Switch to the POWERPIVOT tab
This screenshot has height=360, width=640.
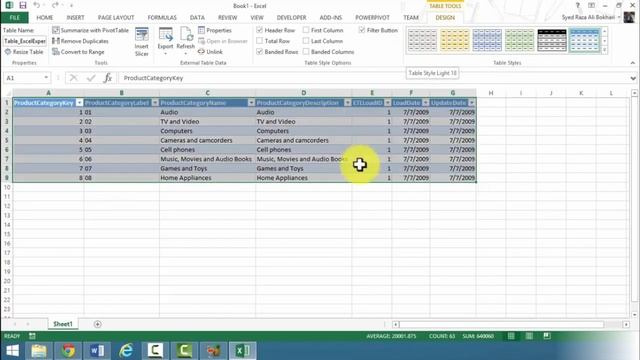point(372,18)
